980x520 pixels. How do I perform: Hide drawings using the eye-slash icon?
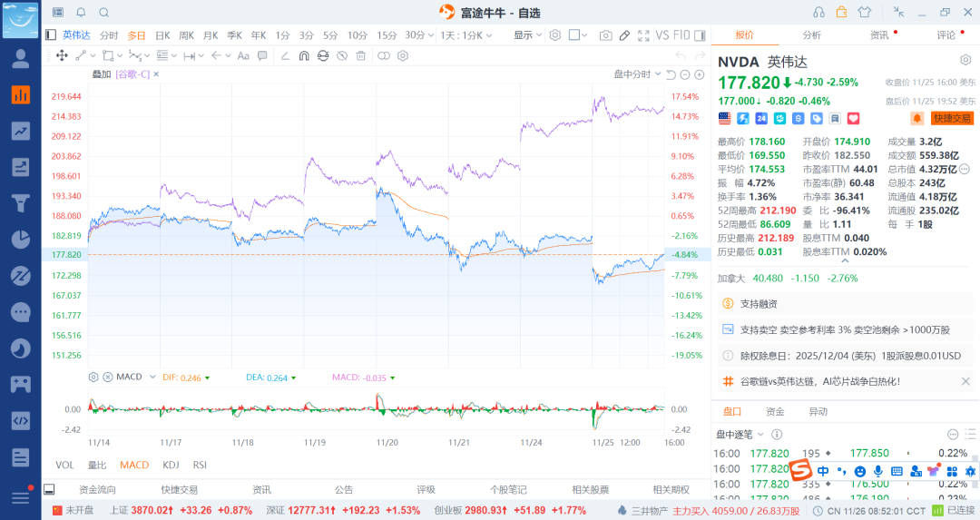[x=341, y=55]
